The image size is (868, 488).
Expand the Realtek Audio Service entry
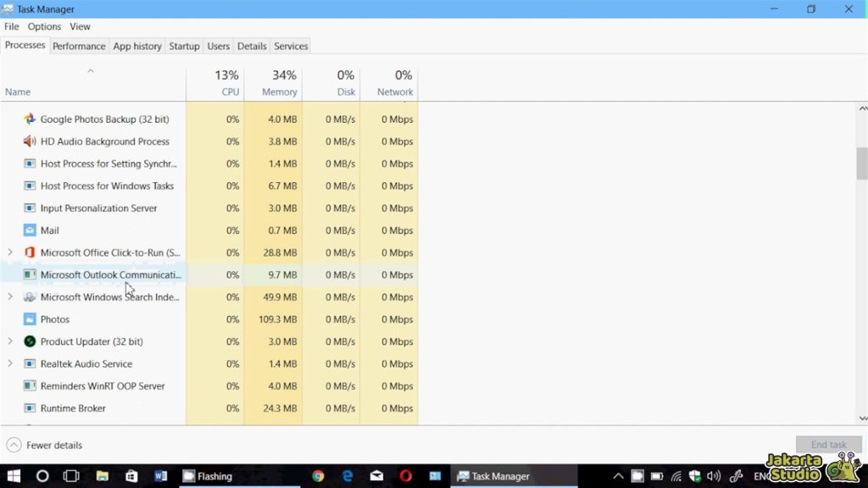[10, 363]
